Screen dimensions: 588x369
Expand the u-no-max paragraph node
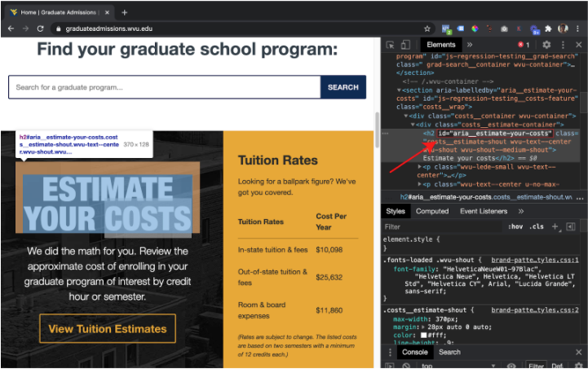pos(420,184)
